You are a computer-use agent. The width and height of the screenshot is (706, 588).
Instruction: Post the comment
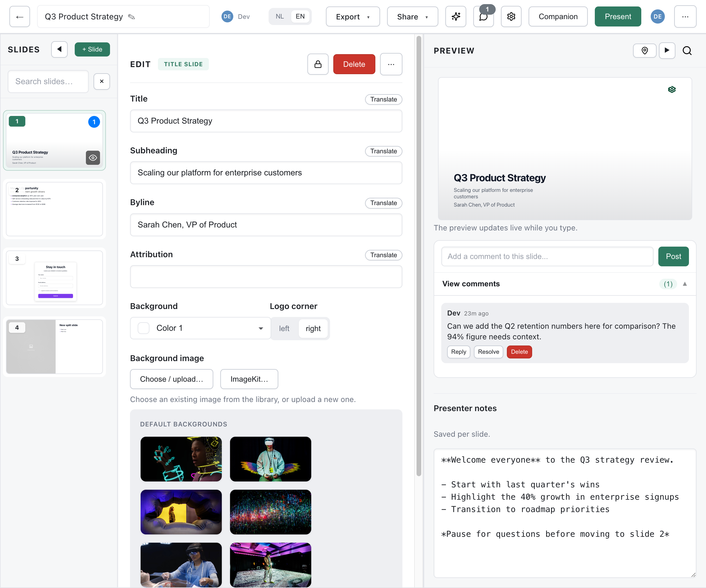click(x=673, y=256)
